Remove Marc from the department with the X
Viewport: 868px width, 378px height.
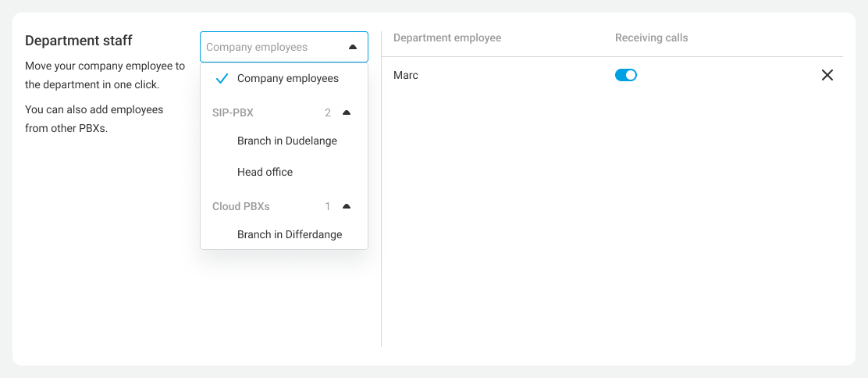(x=827, y=75)
